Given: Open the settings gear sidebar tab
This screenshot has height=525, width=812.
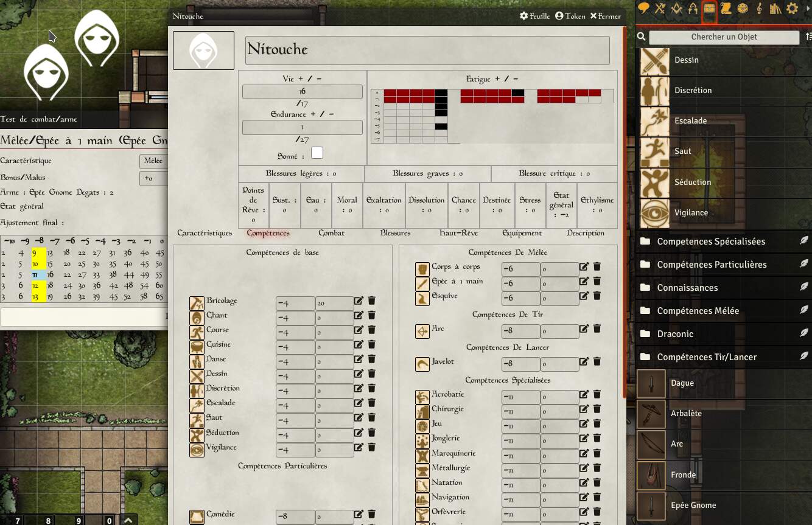Looking at the screenshot, I should coord(792,9).
